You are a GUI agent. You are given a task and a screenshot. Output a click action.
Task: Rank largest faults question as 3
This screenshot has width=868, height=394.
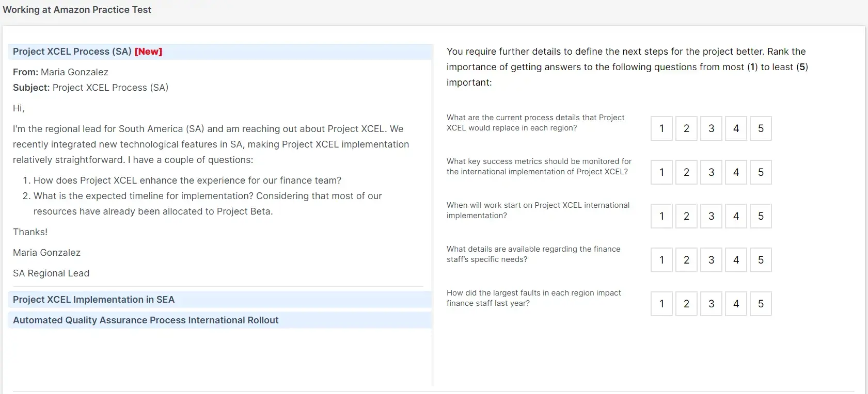click(711, 304)
